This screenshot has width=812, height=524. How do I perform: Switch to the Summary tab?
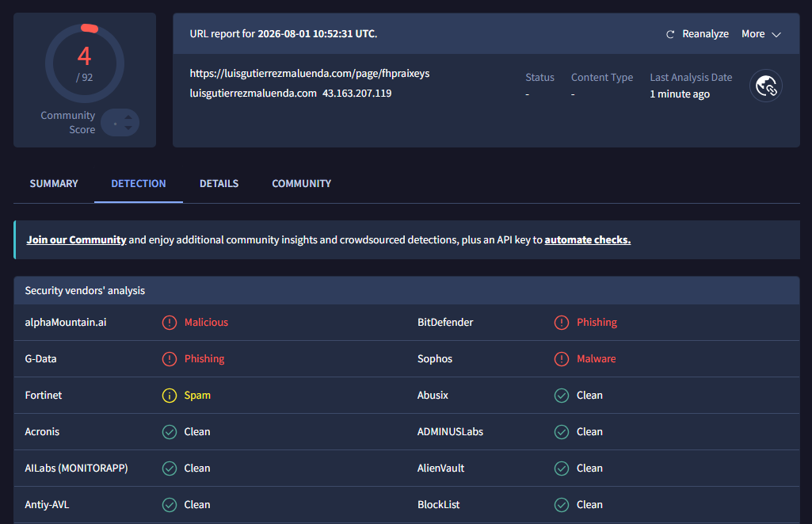(54, 183)
